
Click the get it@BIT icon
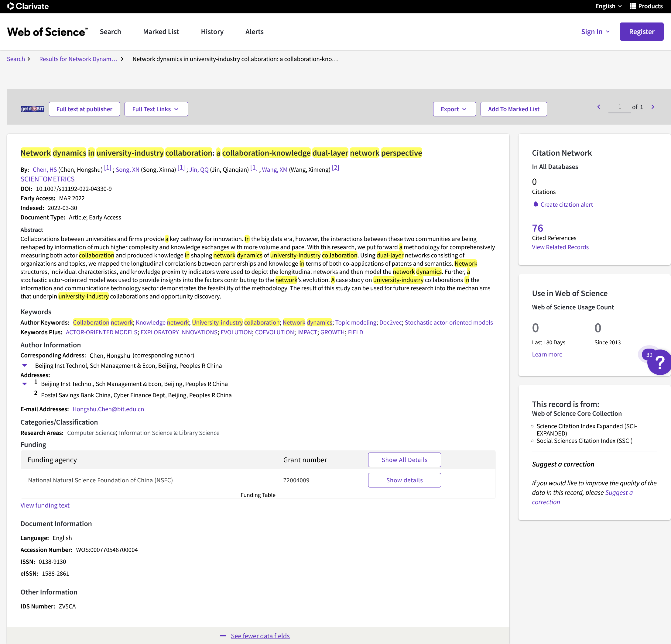[x=32, y=109]
